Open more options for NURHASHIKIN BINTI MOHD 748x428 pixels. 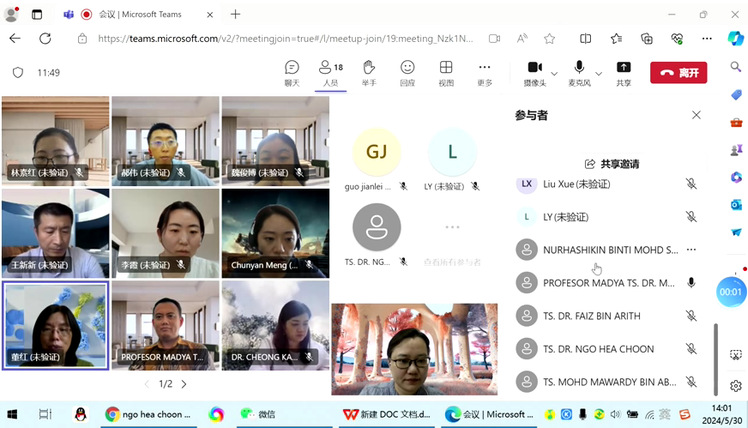[691, 250]
